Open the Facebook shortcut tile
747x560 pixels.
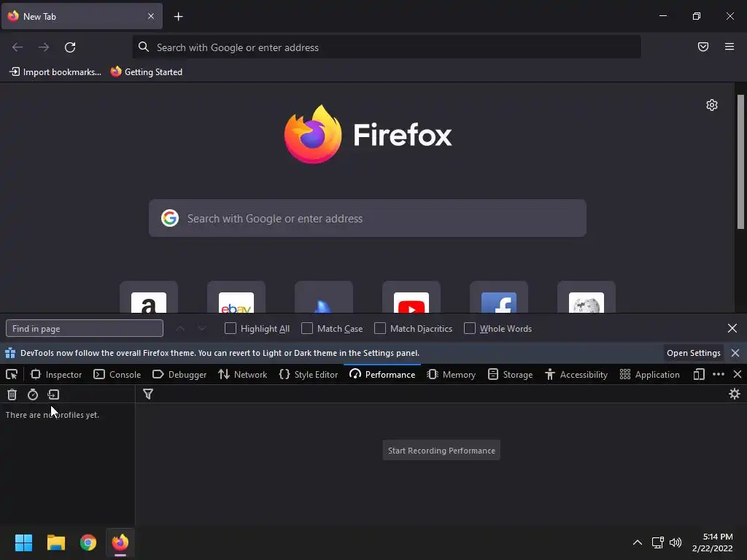coord(499,297)
